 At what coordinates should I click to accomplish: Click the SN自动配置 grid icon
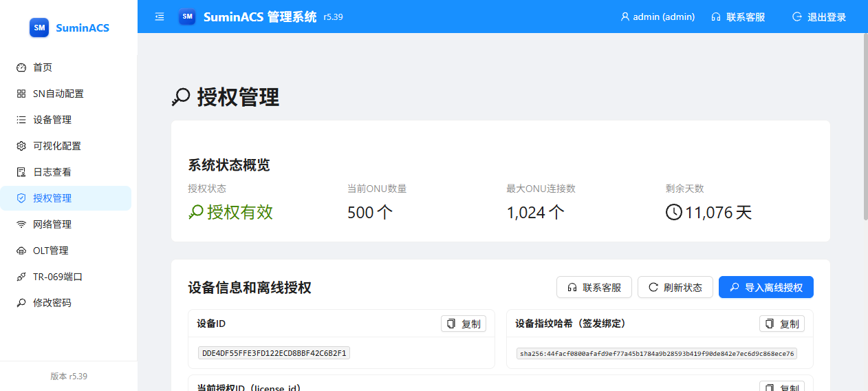pos(21,94)
